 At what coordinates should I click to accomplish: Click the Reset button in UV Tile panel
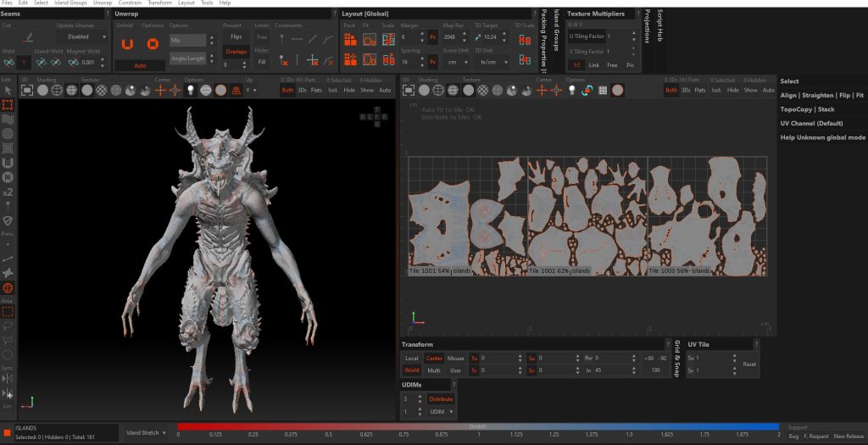[749, 364]
